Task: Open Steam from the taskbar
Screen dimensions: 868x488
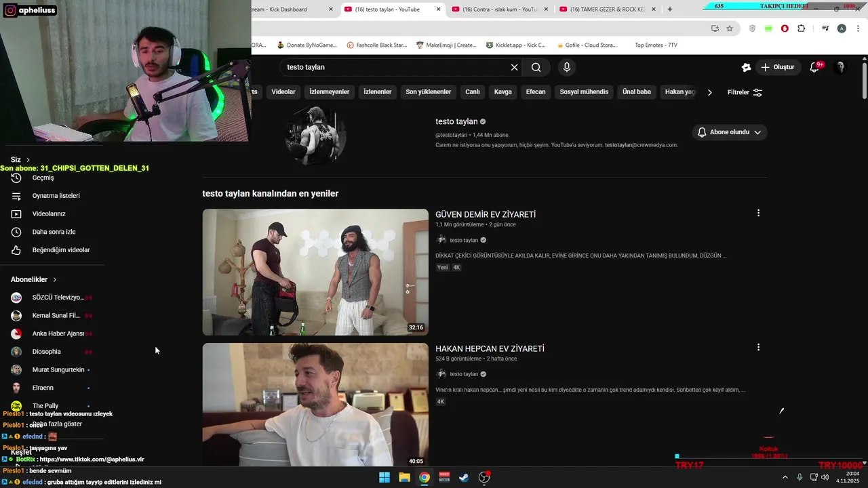Action: 464,477
